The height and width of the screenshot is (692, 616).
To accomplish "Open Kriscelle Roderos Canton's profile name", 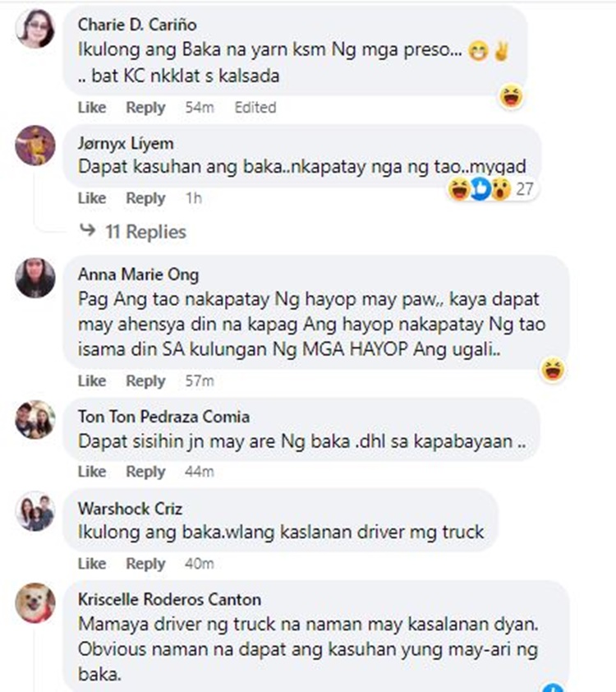I will pyautogui.click(x=169, y=599).
